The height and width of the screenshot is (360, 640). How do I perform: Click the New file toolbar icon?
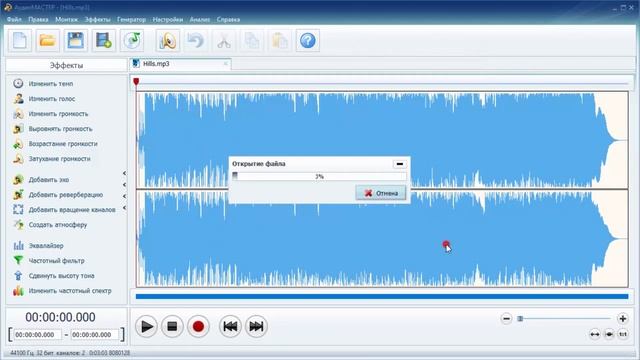tap(20, 41)
